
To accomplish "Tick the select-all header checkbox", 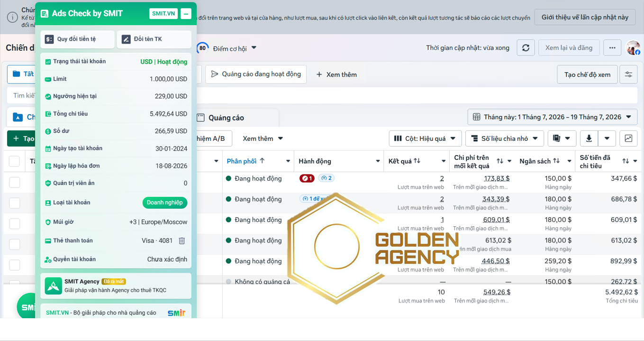I will pos(14,161).
